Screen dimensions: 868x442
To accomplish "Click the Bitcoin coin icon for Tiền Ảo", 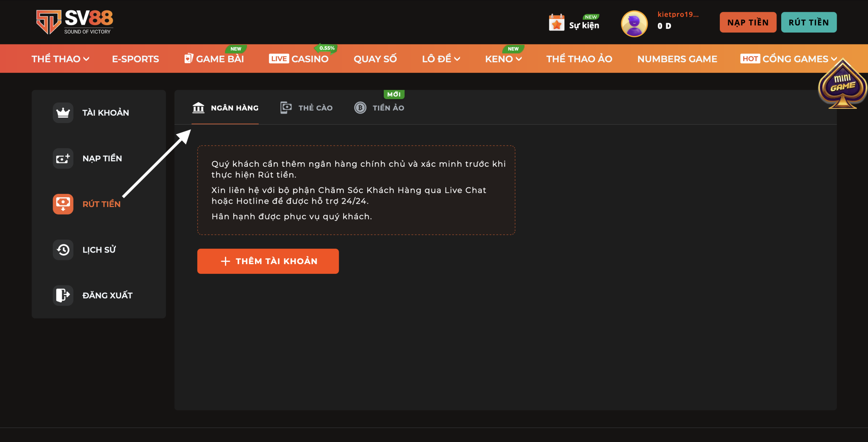I will coord(360,108).
